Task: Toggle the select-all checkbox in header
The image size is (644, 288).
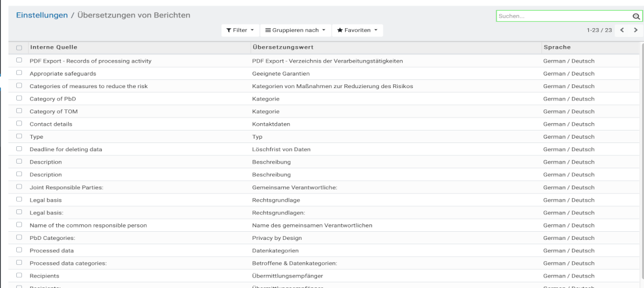Action: (19, 48)
